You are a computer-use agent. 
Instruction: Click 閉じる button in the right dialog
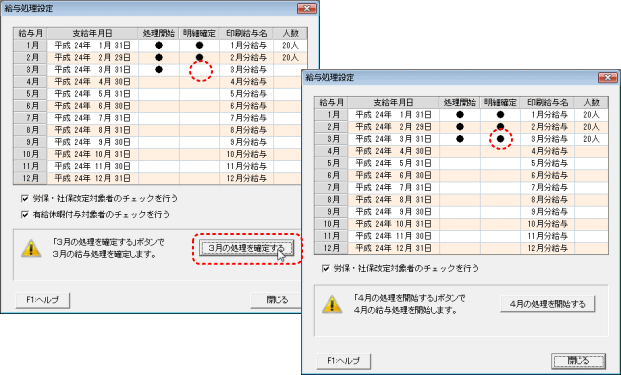pos(578,361)
